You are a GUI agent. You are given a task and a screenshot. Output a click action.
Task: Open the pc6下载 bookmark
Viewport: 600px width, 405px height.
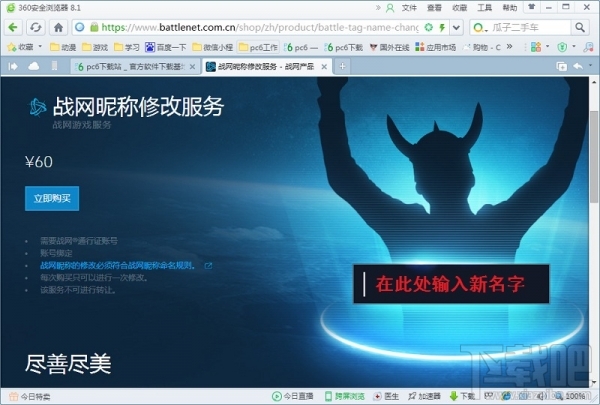343,47
